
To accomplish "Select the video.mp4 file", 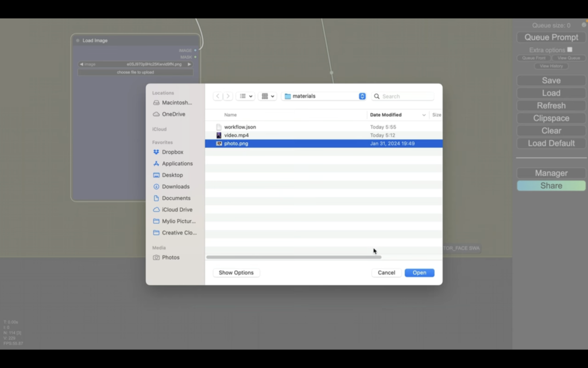I will pos(236,136).
